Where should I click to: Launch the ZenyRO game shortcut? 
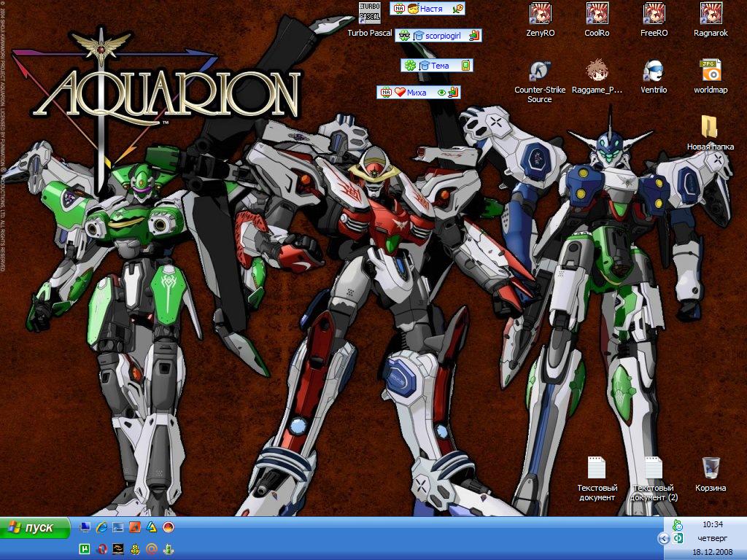pos(541,20)
